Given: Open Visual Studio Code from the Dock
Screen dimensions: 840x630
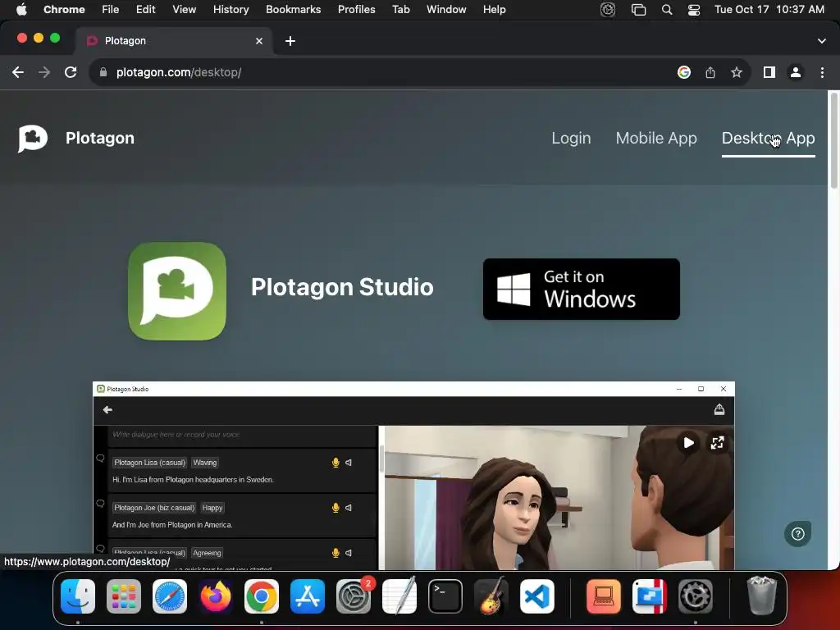Looking at the screenshot, I should [537, 596].
